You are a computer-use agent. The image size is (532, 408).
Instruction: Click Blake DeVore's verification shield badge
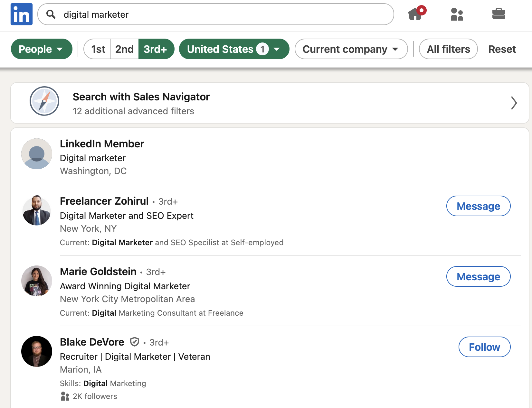tap(135, 342)
